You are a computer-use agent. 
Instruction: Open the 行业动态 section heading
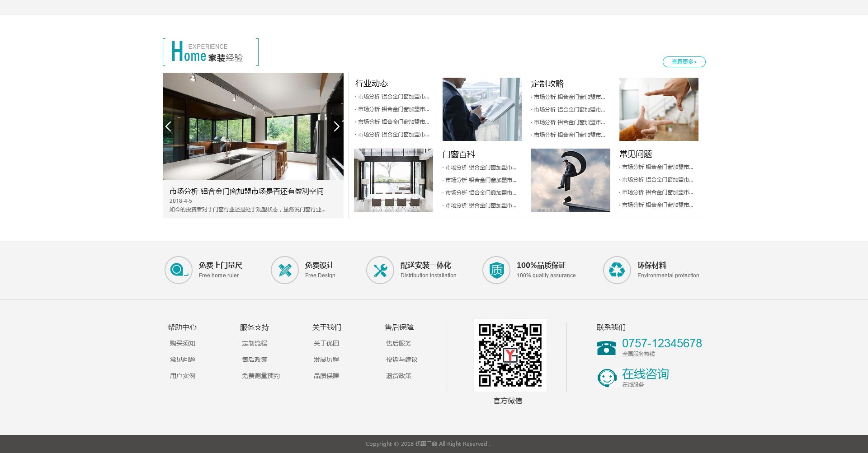click(372, 84)
